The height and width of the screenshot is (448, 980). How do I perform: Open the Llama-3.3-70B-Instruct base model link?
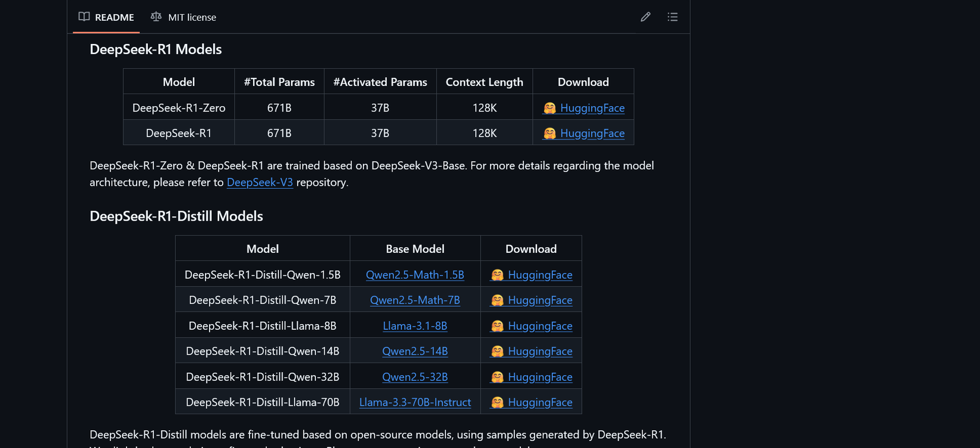[415, 402]
